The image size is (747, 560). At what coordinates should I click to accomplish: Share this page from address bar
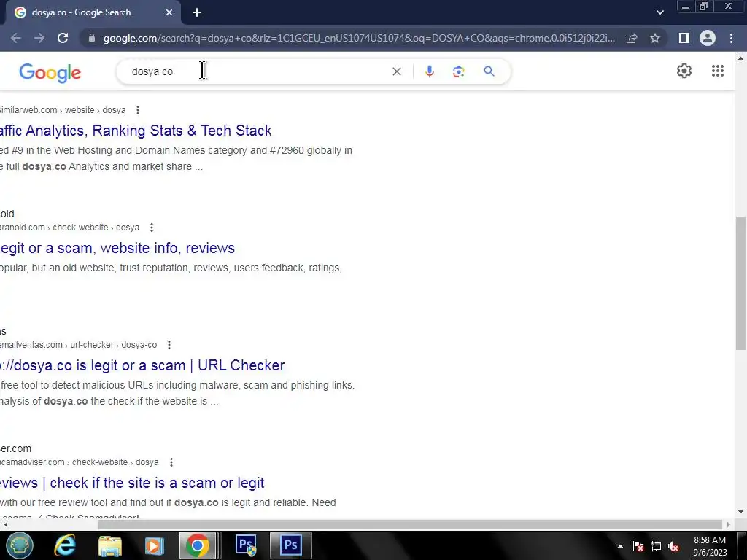point(632,38)
